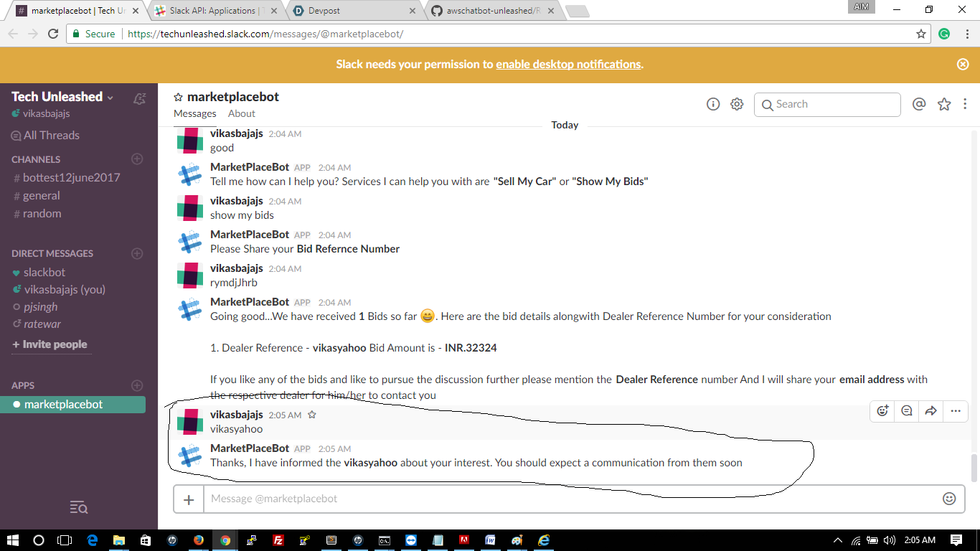This screenshot has height=551, width=980.
Task: Open the notification bell preferences
Action: (x=140, y=98)
